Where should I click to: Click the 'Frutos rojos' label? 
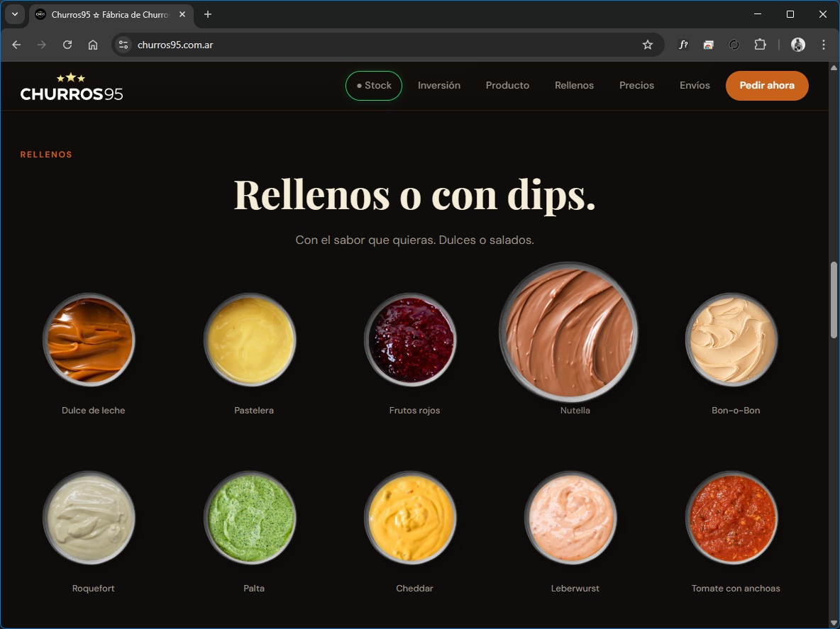coord(414,411)
